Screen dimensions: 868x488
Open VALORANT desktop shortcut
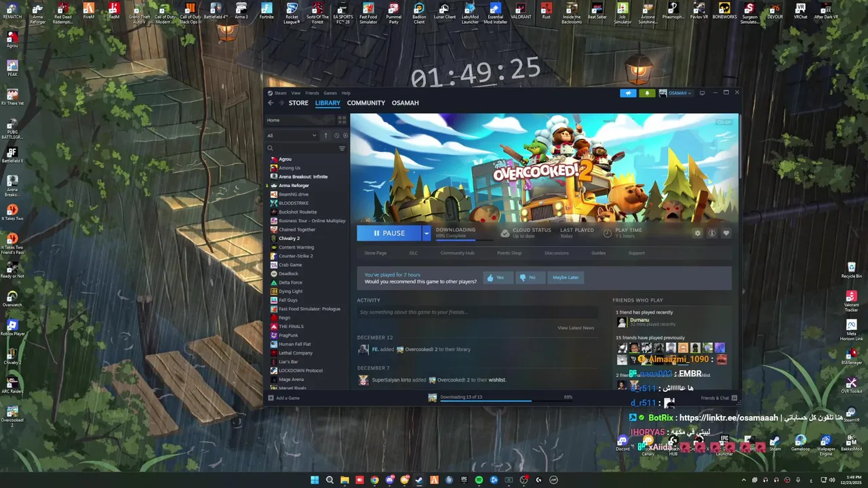[521, 12]
